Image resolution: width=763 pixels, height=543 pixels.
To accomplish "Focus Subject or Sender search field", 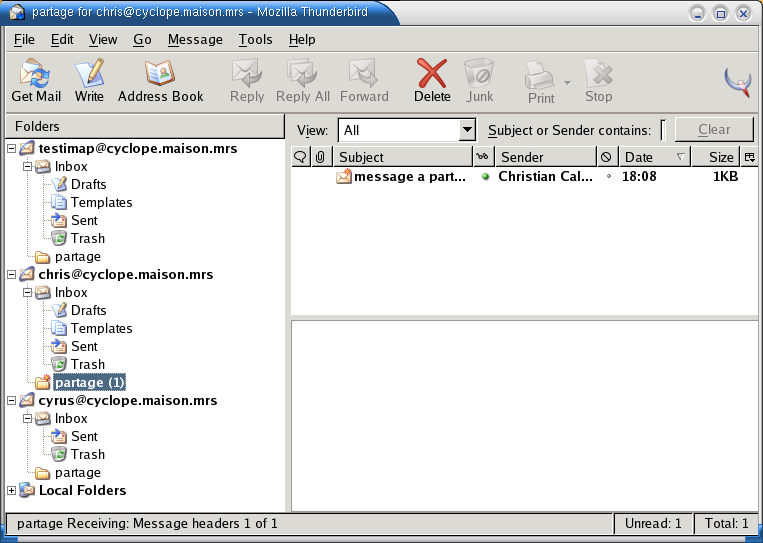I will pyautogui.click(x=663, y=130).
